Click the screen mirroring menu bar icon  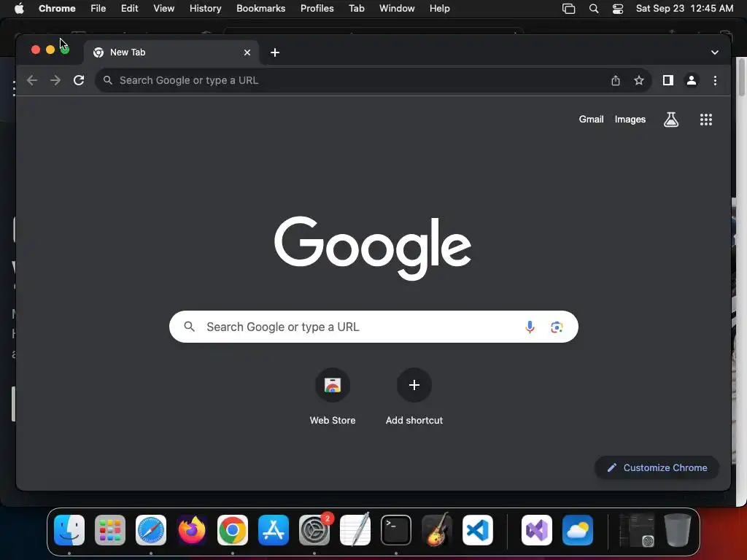click(568, 9)
